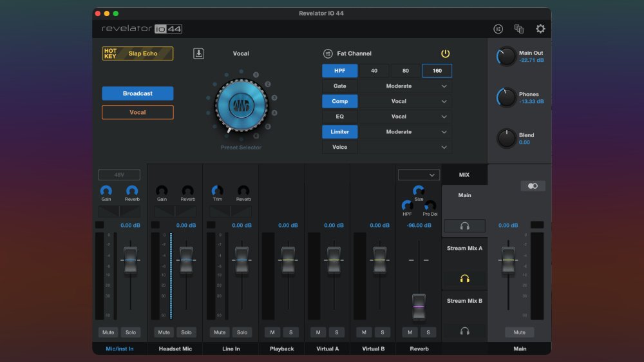Click the Reverb HPF knob
Screen dimensions: 644x362
[x=407, y=205]
